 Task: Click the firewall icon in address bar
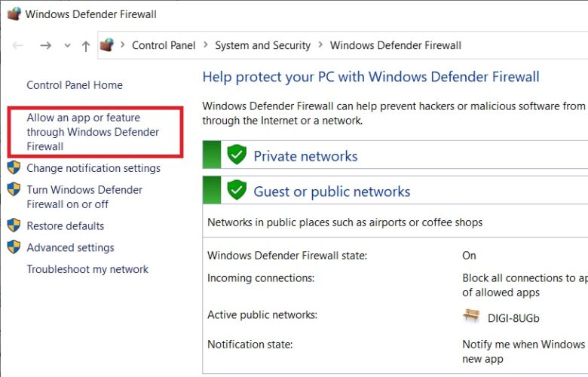[107, 45]
